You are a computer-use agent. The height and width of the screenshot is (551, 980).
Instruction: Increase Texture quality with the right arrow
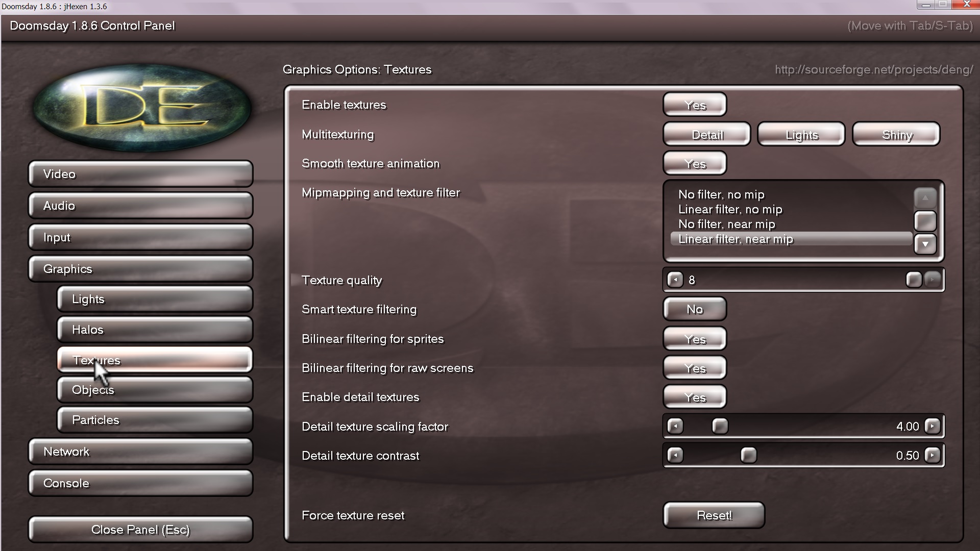tap(932, 280)
